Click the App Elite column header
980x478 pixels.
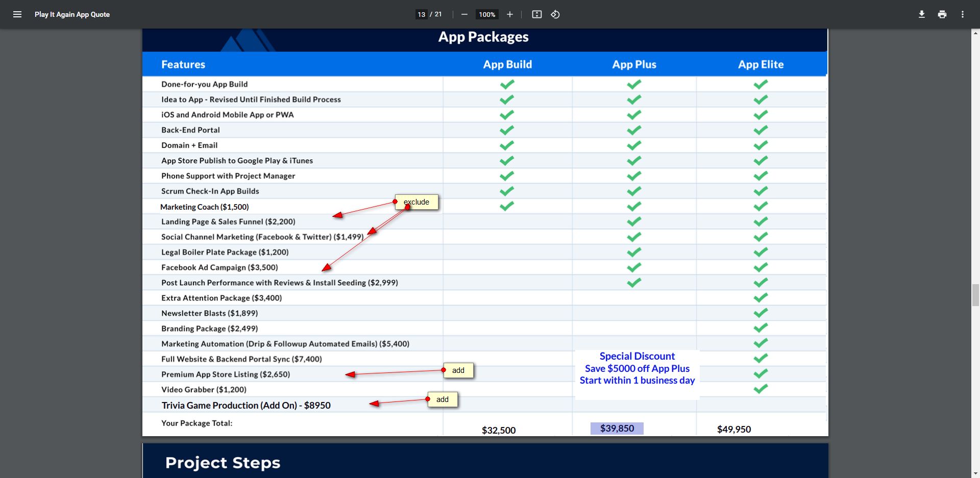click(761, 64)
